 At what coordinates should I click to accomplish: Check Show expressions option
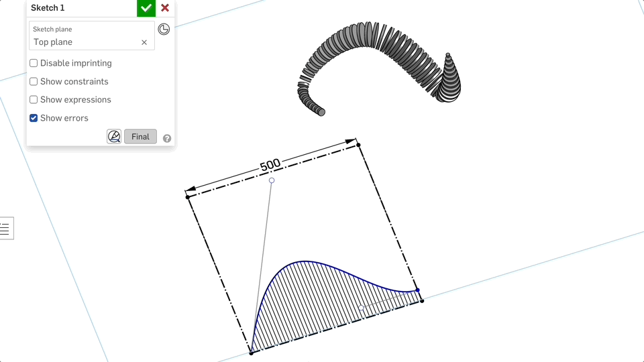tap(34, 100)
